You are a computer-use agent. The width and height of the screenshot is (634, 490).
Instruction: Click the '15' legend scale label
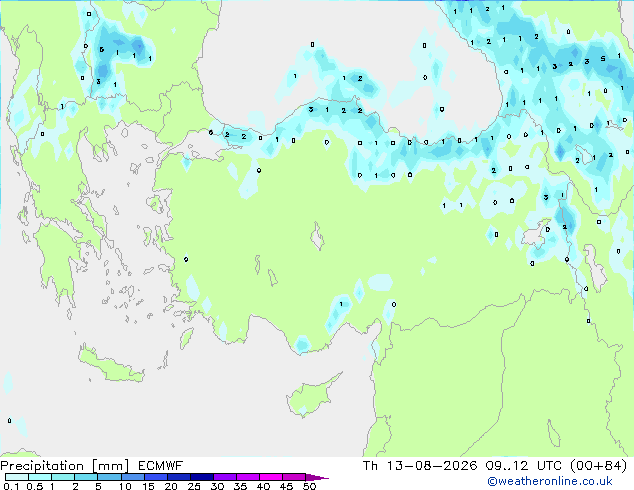coord(148,486)
